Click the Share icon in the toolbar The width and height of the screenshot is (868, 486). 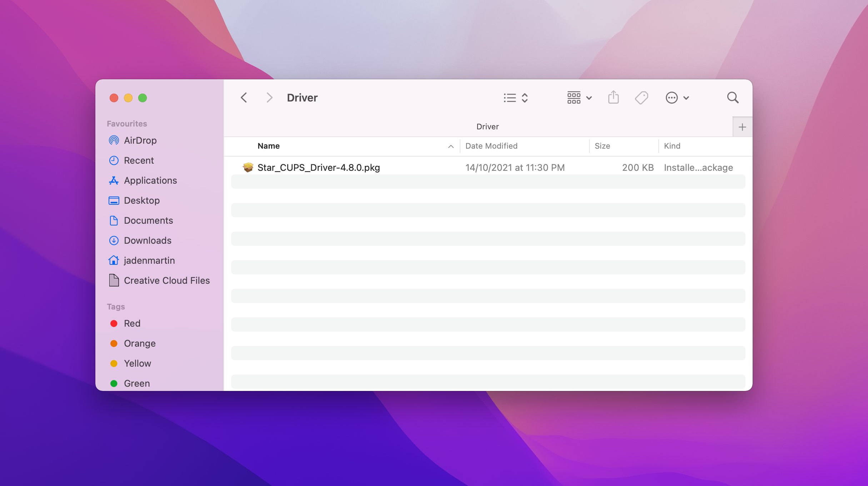click(x=614, y=97)
